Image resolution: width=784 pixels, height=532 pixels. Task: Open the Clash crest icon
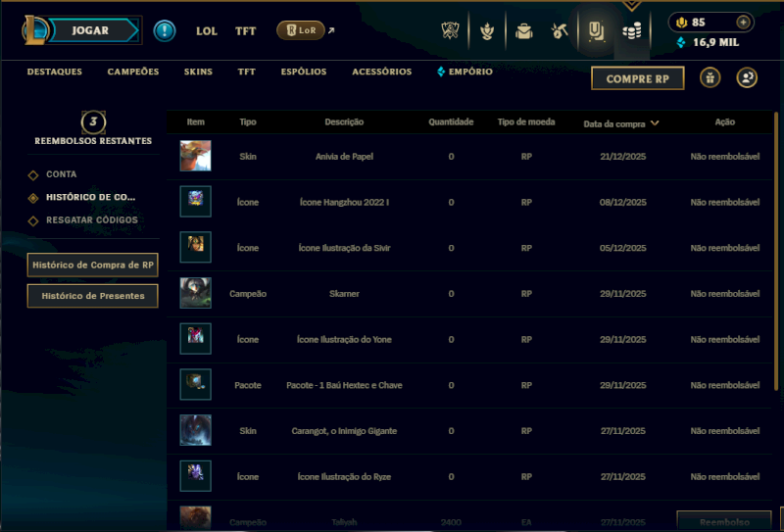[x=450, y=30]
